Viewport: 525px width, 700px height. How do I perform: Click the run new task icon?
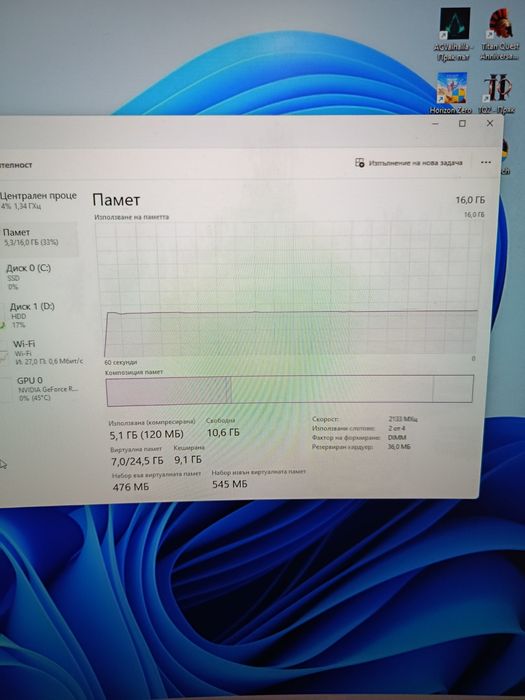(359, 162)
